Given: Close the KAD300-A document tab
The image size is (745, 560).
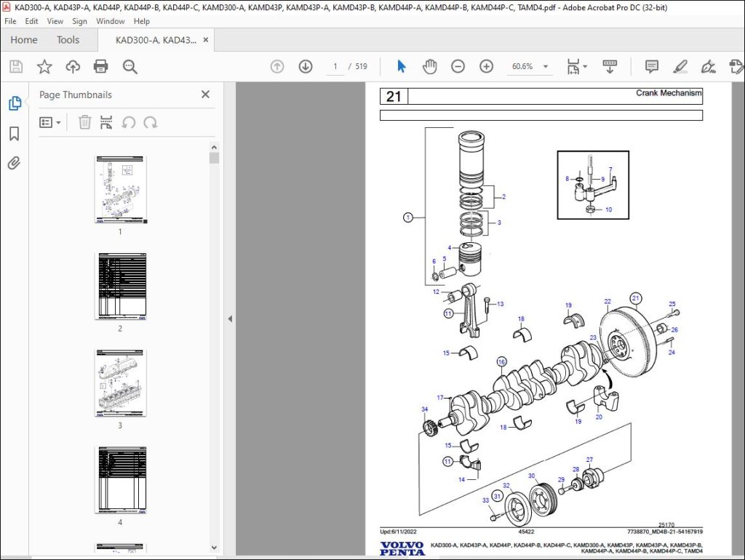Looking at the screenshot, I should (206, 40).
